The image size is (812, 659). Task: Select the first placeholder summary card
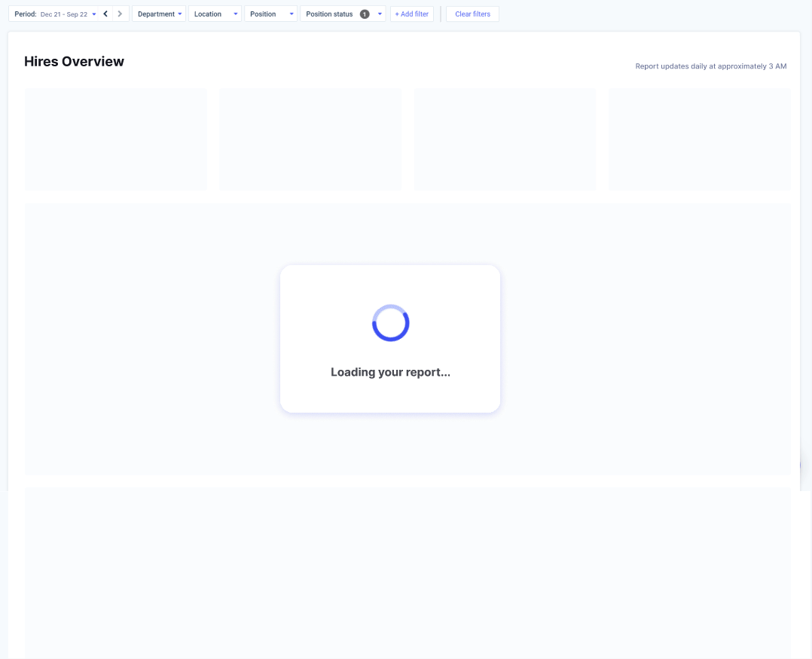coord(115,139)
